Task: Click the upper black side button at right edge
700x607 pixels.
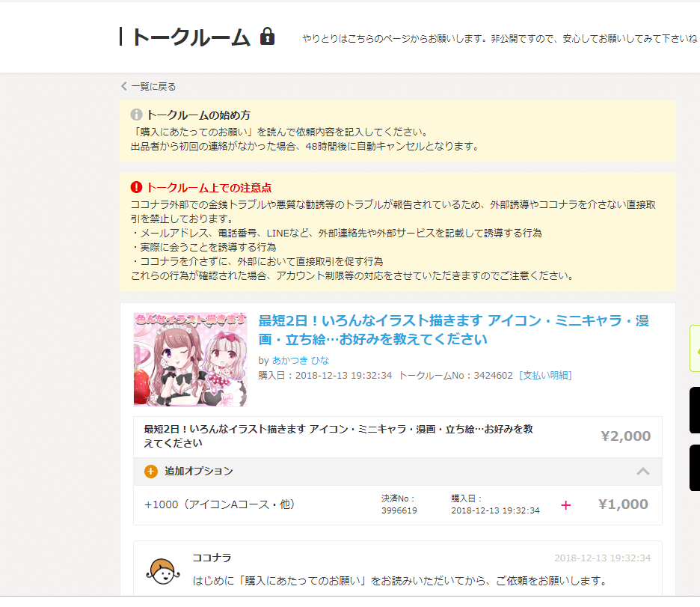Action: 695,410
